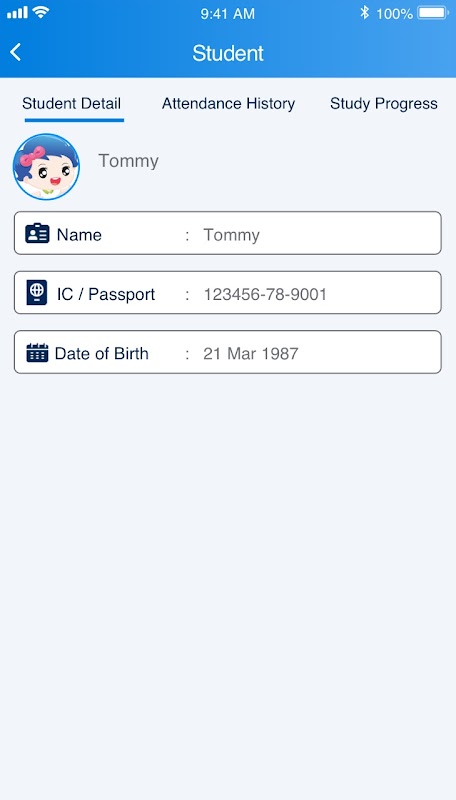Switch to the Attendance History tab
456x800 pixels.
click(229, 104)
